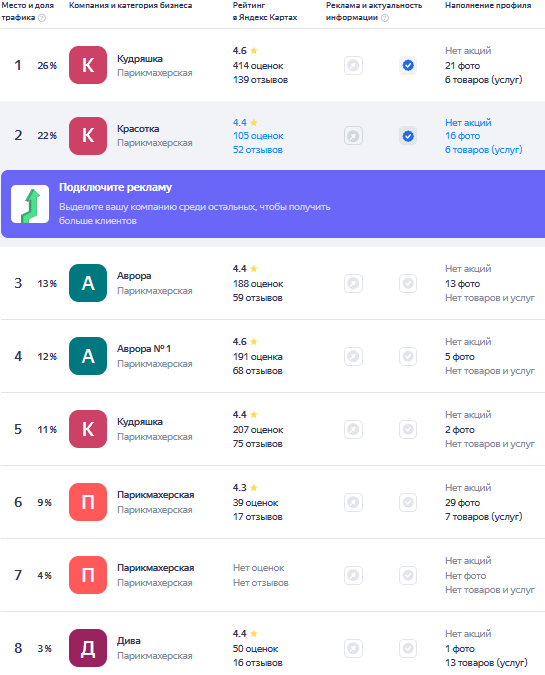Open the '6 товаров (услуг)' link for Красотка
The width and height of the screenshot is (545, 675).
(x=484, y=150)
